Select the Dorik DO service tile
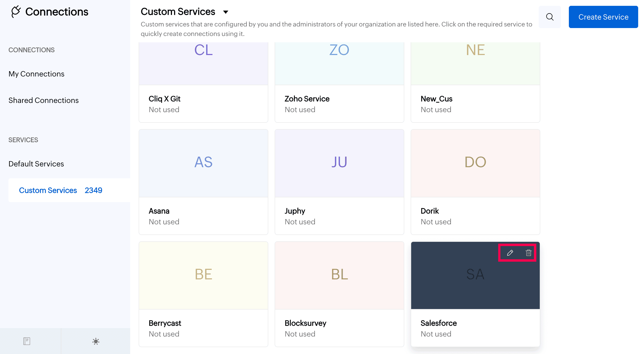644x354 pixels. pyautogui.click(x=475, y=163)
